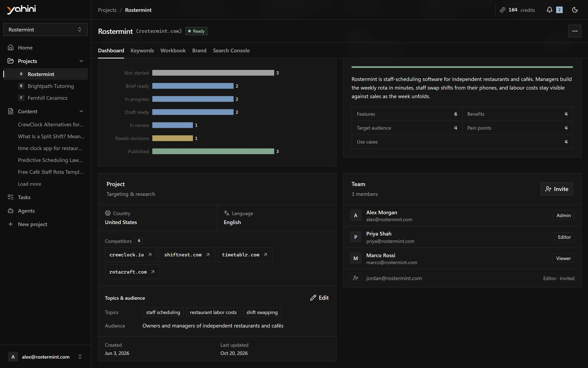Switch to the Search Console tab
This screenshot has width=588, height=368.
(x=231, y=50)
